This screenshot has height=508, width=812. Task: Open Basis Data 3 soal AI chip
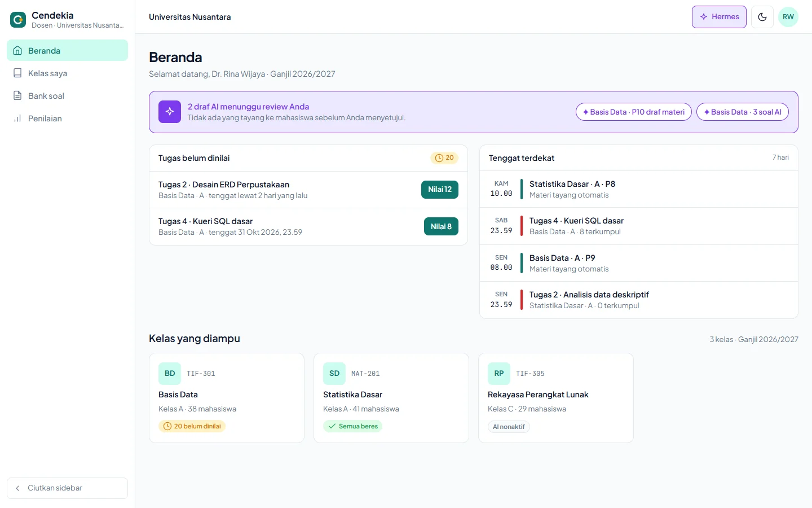(x=742, y=112)
